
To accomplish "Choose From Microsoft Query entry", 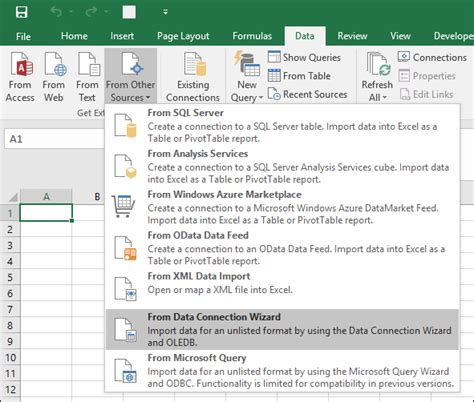I will click(282, 370).
